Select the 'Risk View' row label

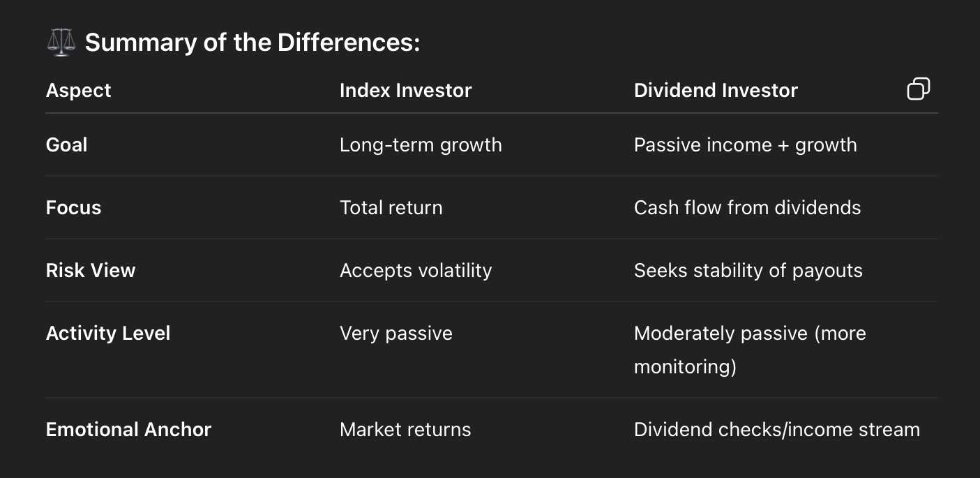(x=91, y=271)
